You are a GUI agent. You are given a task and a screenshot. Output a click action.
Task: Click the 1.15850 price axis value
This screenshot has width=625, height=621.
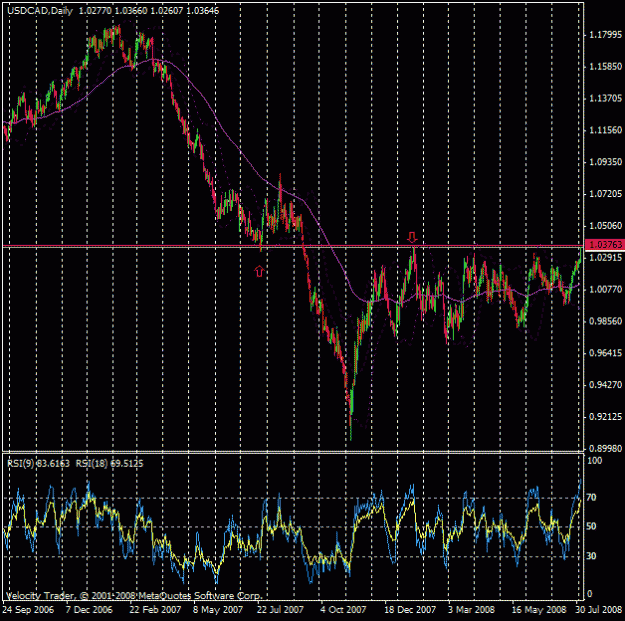coord(605,66)
